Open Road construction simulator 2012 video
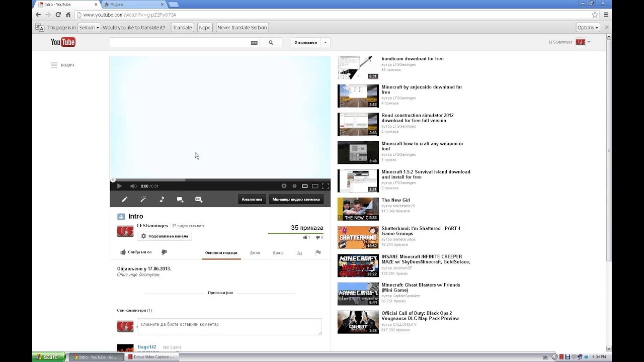The height and width of the screenshot is (362, 644). tap(418, 118)
